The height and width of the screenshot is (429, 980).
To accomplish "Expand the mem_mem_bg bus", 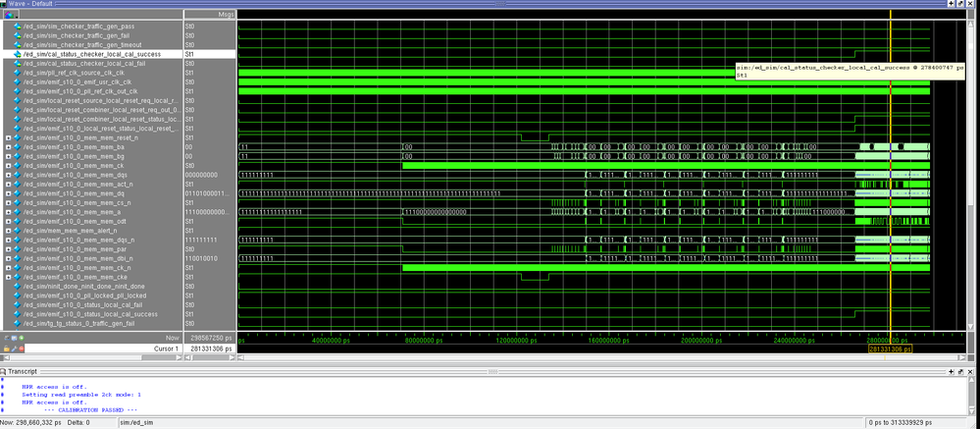I will pos(8,156).
